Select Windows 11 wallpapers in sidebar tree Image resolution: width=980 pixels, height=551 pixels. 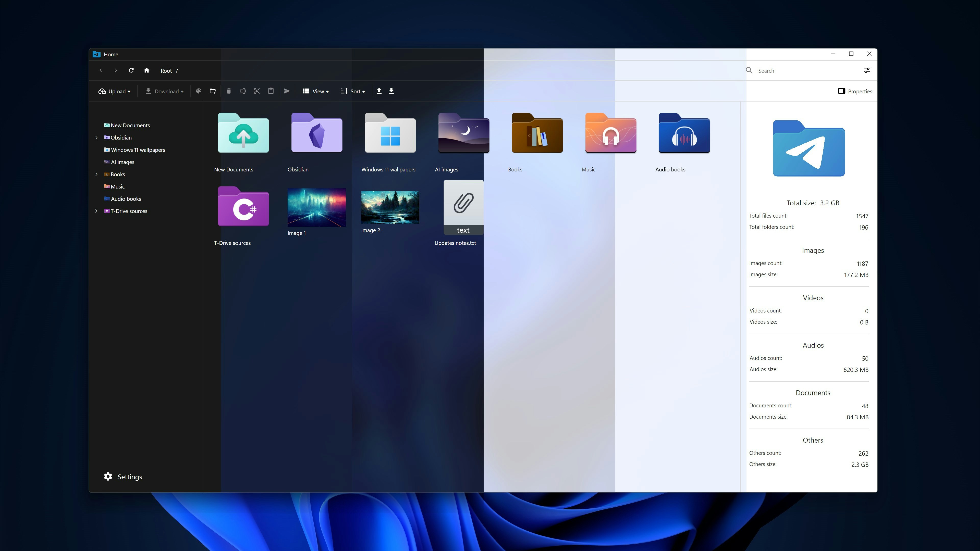138,150
